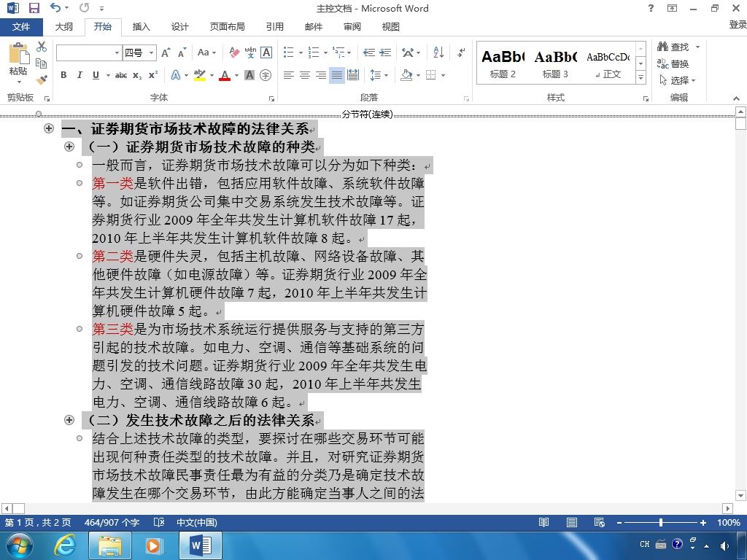Click vertical scrollbar down arrow

(740, 496)
